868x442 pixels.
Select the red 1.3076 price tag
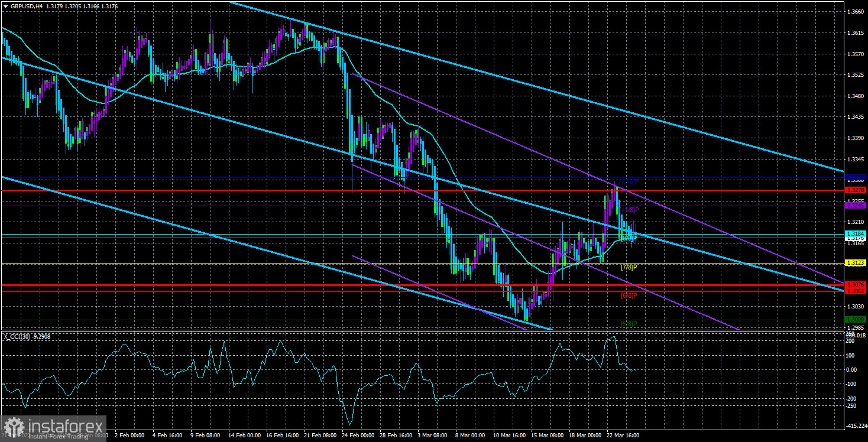pyautogui.click(x=856, y=285)
